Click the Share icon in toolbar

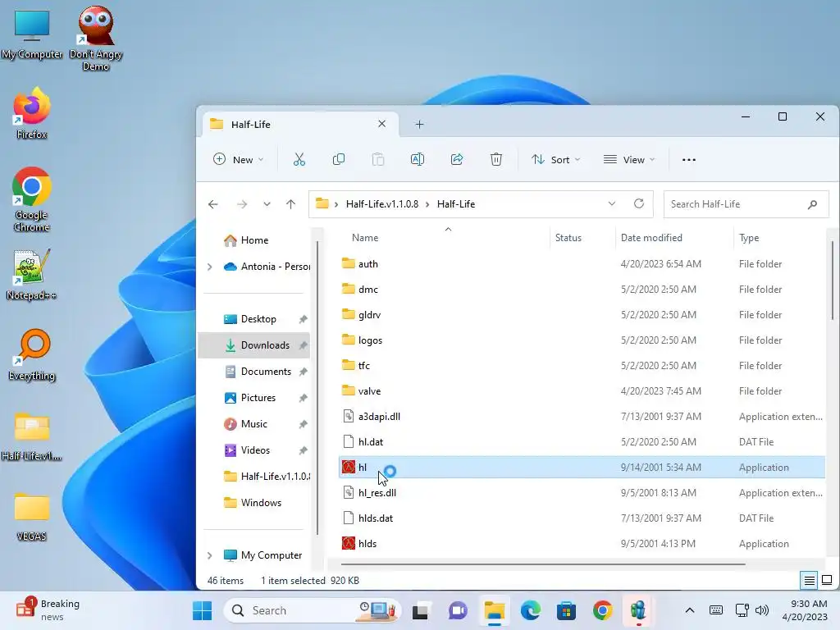pyautogui.click(x=457, y=160)
